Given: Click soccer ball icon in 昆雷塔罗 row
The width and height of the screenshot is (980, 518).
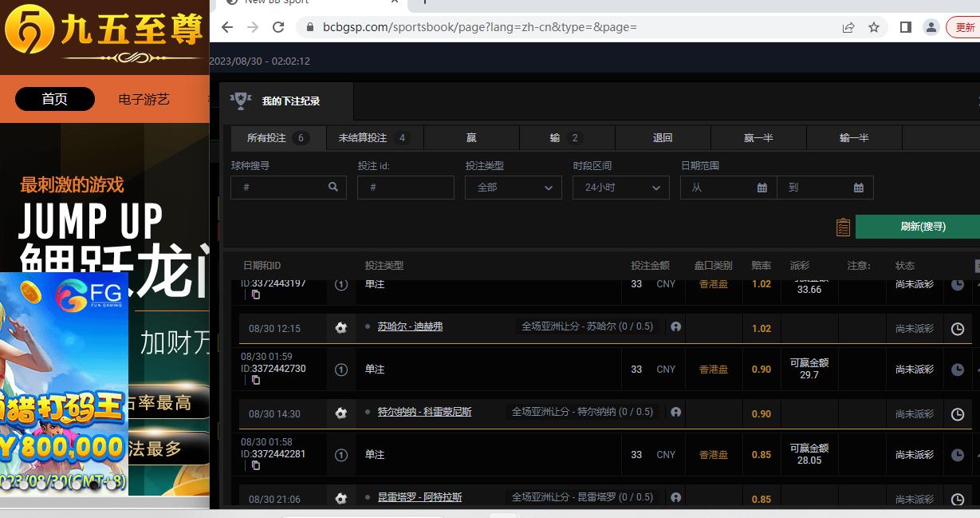Looking at the screenshot, I should [x=341, y=499].
